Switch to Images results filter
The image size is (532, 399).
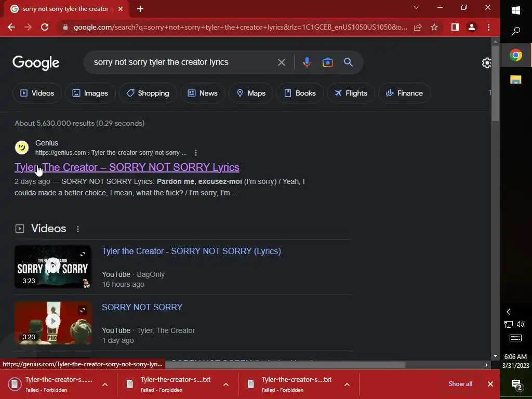pos(90,93)
